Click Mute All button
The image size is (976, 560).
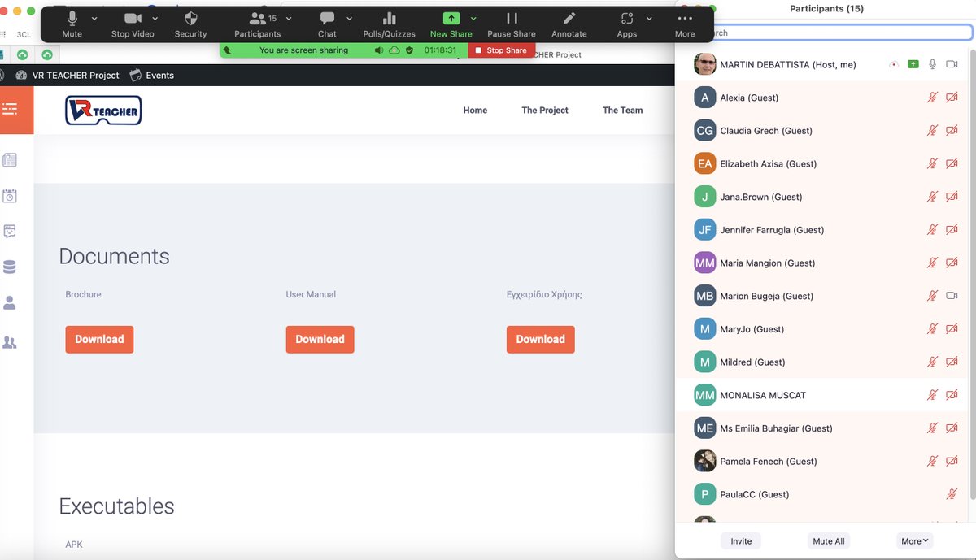[828, 541]
